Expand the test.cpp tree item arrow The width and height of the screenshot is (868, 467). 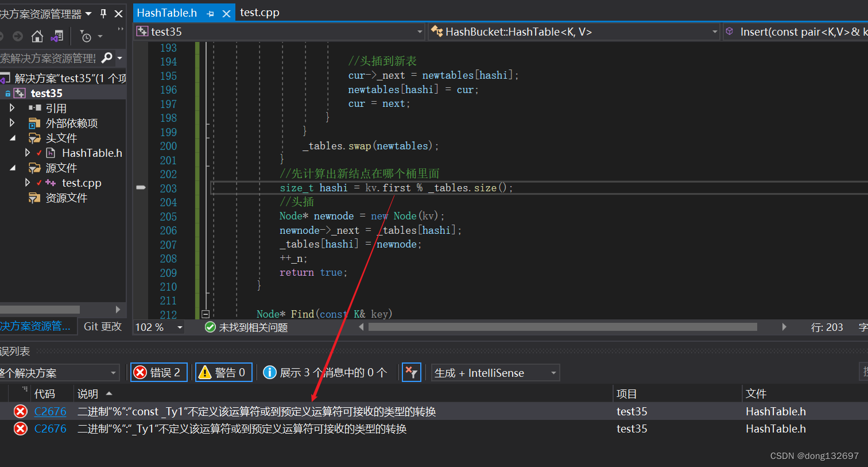coord(27,183)
